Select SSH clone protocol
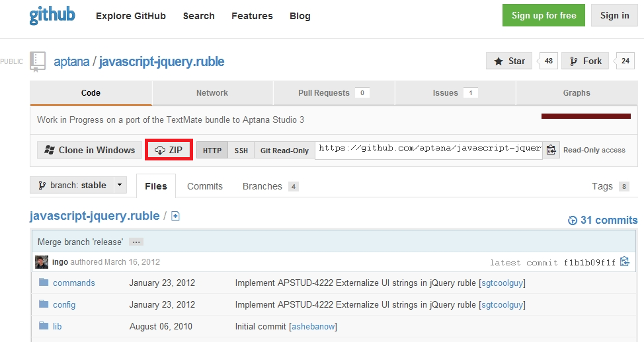Screen dimensions: 644x342 click(241, 151)
